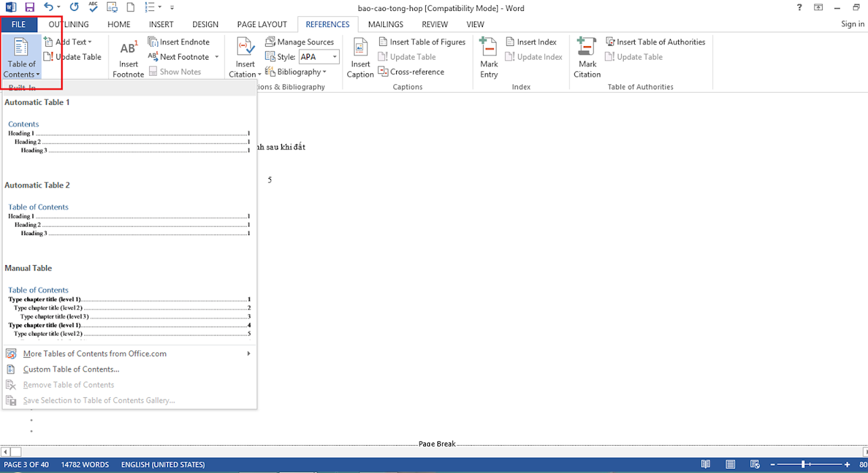Screen dimensions: 868x473
Task: Switch to the MAILINGS tab
Action: point(387,24)
